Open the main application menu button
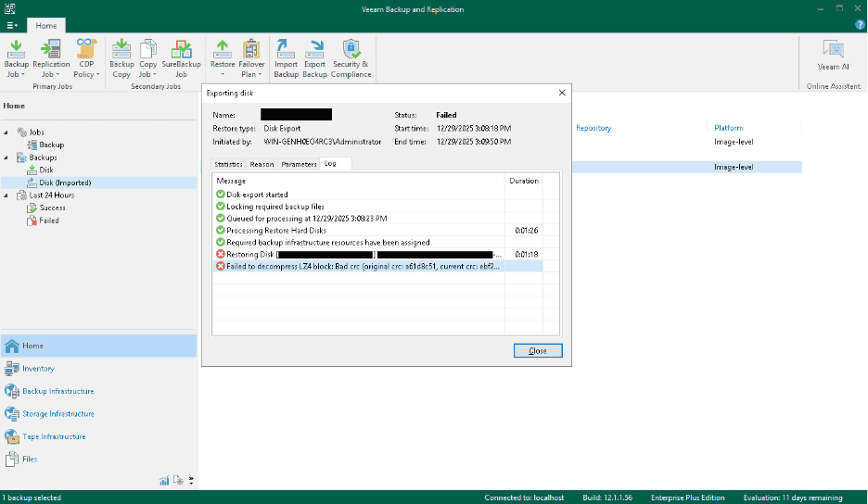 click(x=12, y=25)
